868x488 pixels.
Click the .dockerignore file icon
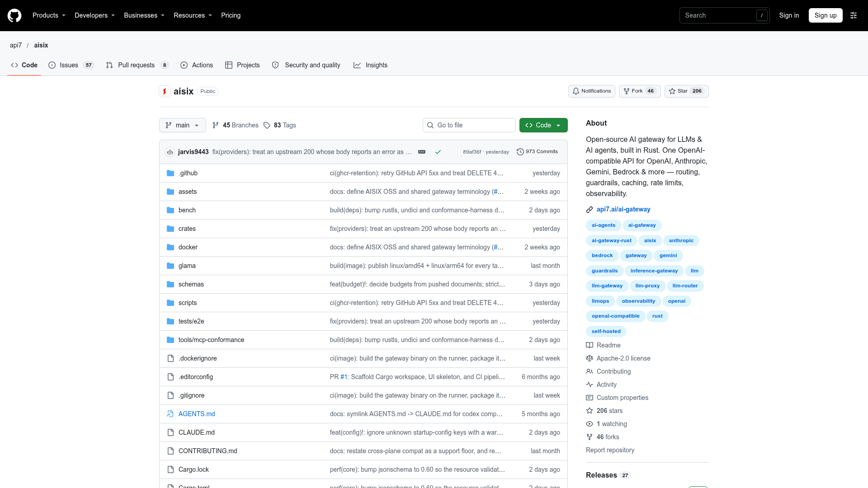[170, 358]
